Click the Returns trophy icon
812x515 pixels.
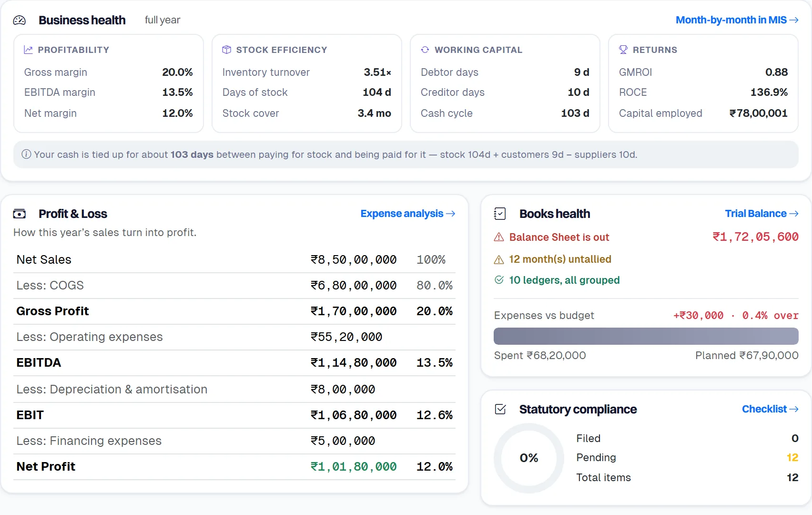click(623, 50)
